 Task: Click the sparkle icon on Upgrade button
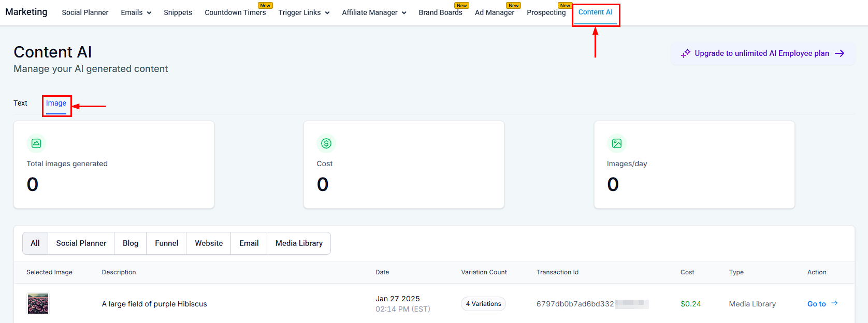[x=686, y=53]
